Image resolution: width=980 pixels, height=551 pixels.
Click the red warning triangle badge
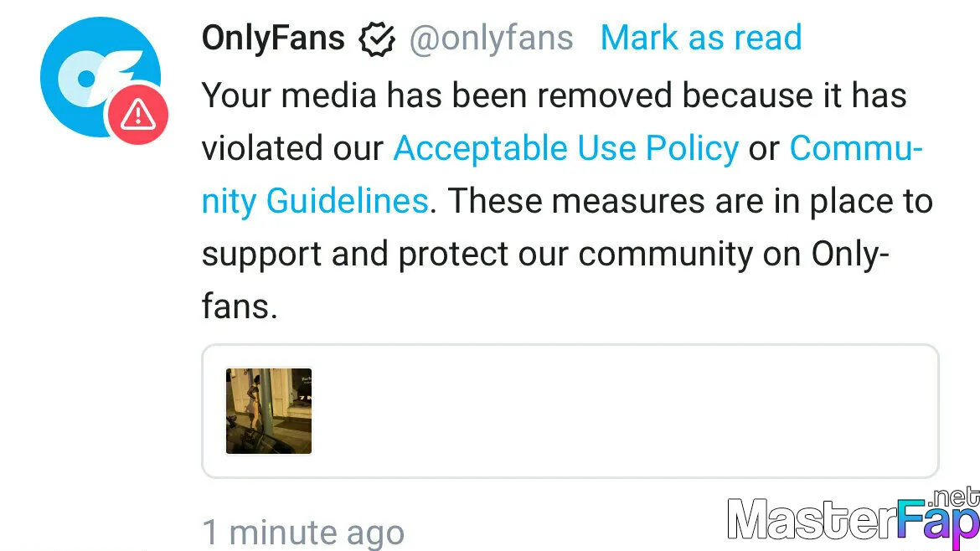[x=137, y=115]
